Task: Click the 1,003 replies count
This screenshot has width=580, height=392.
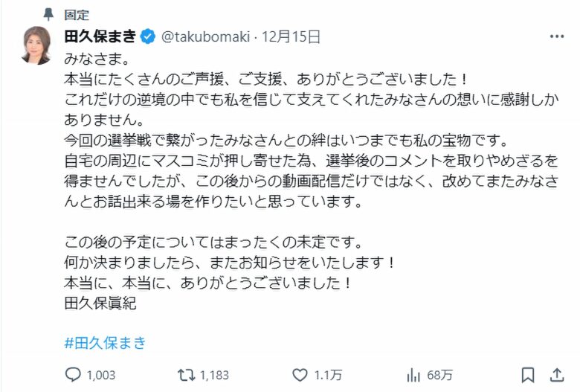Action: coord(100,375)
